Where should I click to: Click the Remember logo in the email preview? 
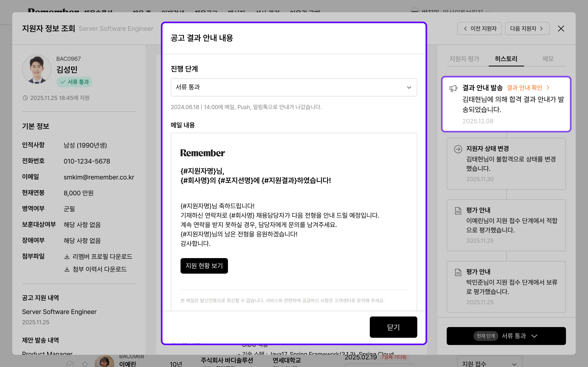point(202,153)
